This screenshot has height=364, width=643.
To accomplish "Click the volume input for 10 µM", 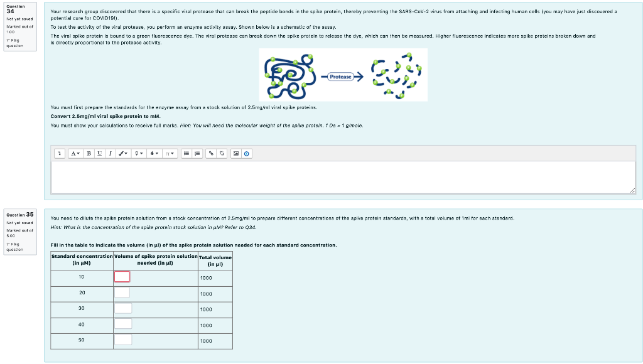I will (122, 276).
